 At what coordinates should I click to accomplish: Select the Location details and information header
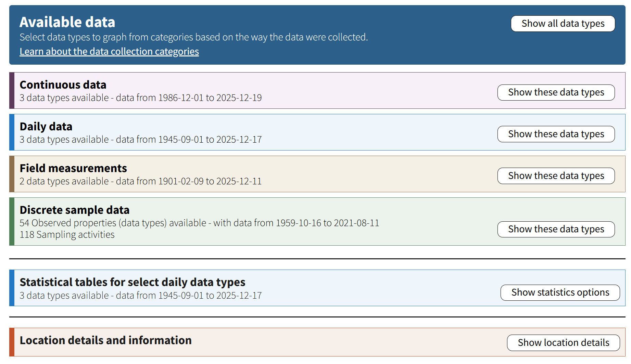105,340
